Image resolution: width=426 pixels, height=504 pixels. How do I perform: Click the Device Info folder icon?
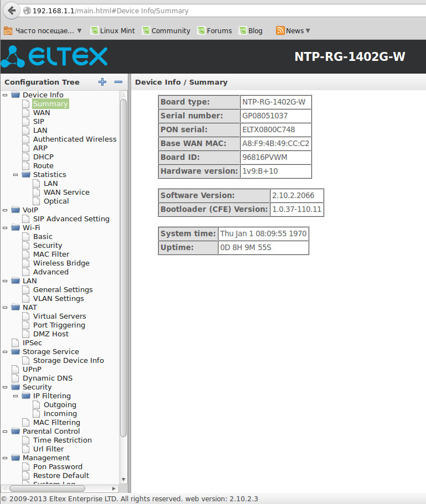click(15, 95)
